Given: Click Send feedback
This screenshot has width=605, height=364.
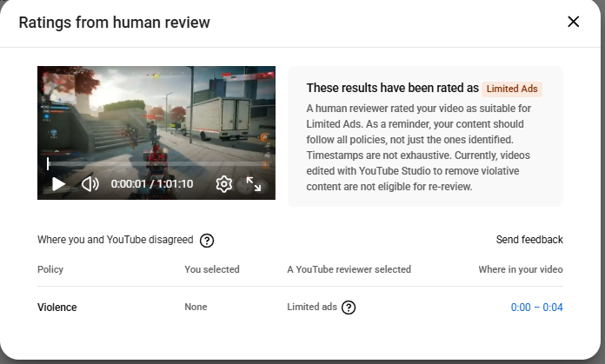Looking at the screenshot, I should click(529, 240).
